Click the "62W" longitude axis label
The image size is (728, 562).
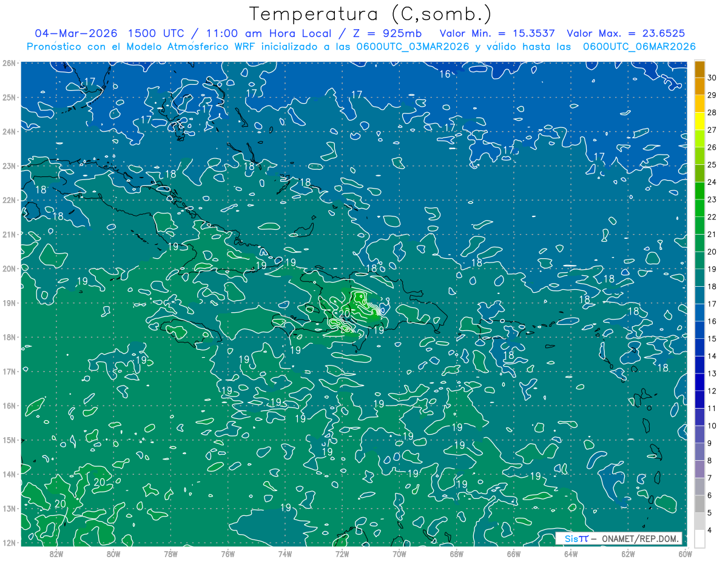[x=628, y=553]
